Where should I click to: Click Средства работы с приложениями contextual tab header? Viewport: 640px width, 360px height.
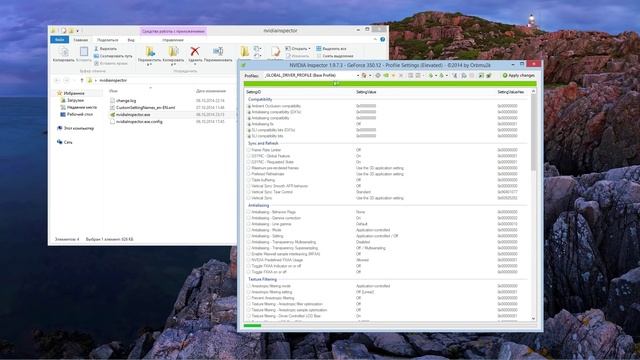click(x=173, y=31)
